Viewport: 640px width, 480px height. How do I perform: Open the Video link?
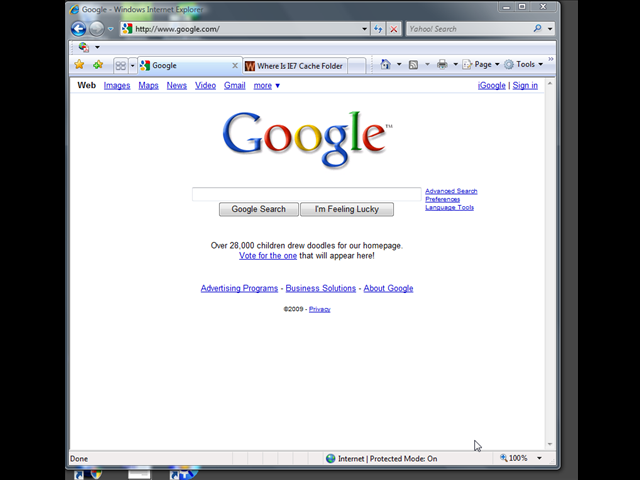(x=205, y=85)
